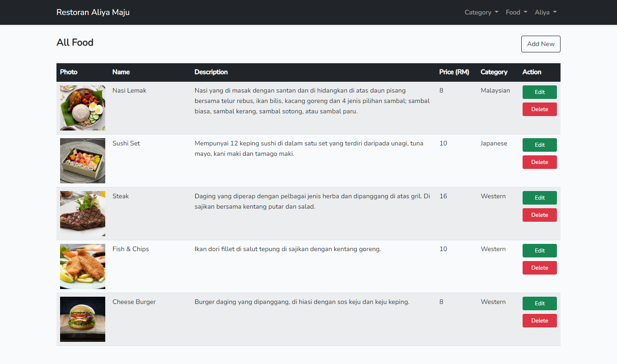Edit the Cheese Burger entry
617x364 pixels.
[540, 303]
